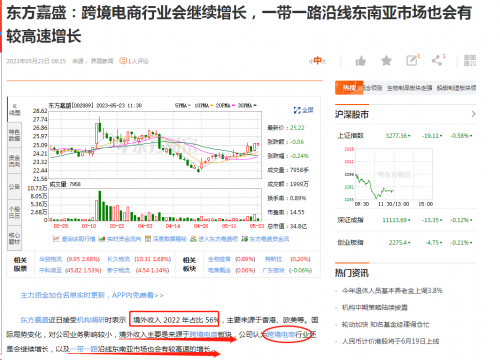Viewport: 500px width, 360px height.
Task: Click 创业板指 value 2275.4
Action: pos(398,243)
